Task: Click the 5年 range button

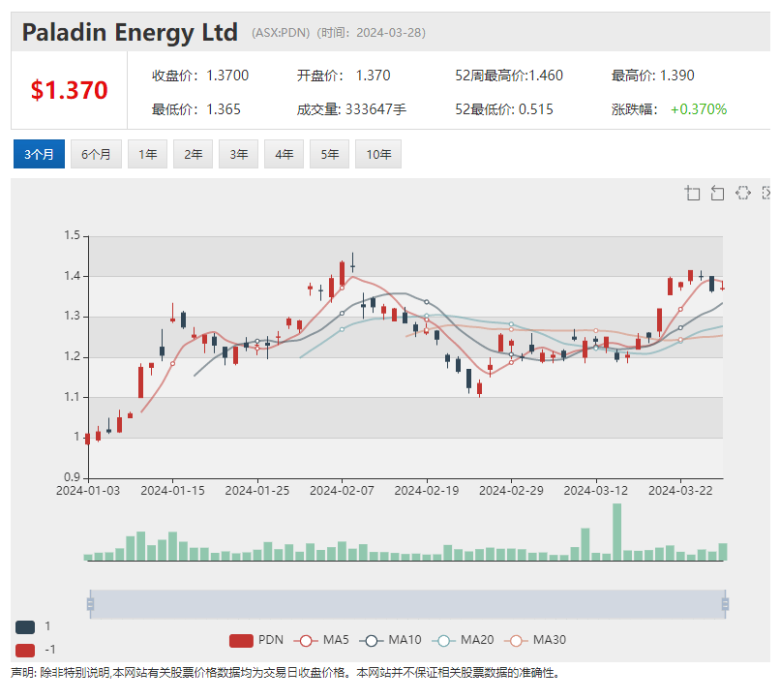Action: coord(329,153)
